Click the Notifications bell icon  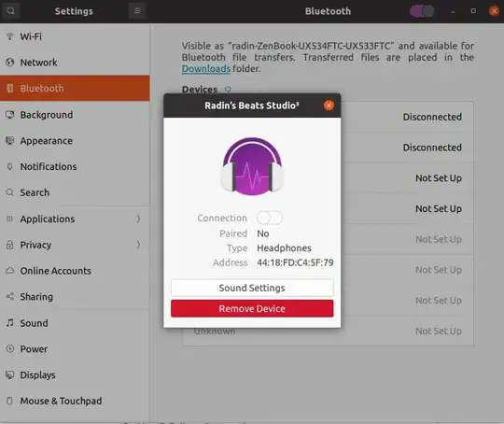pyautogui.click(x=10, y=166)
